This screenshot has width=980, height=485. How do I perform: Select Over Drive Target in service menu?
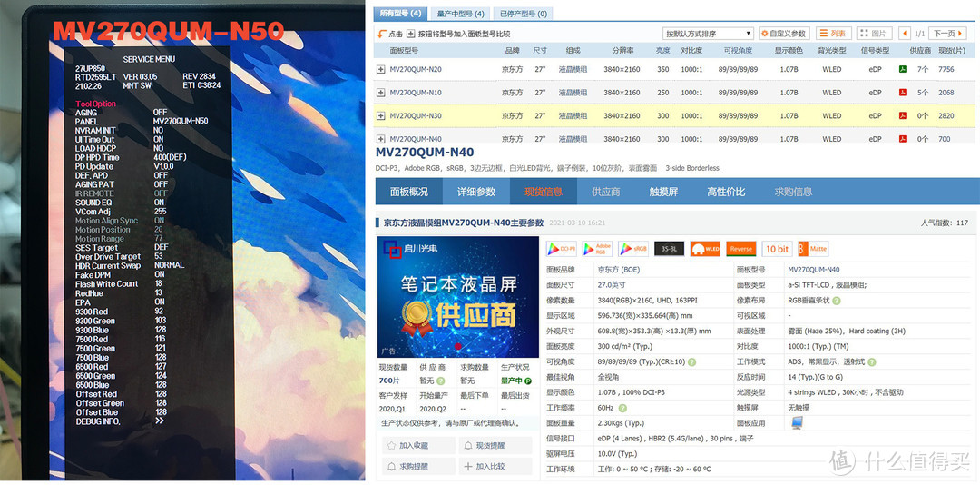(108, 257)
